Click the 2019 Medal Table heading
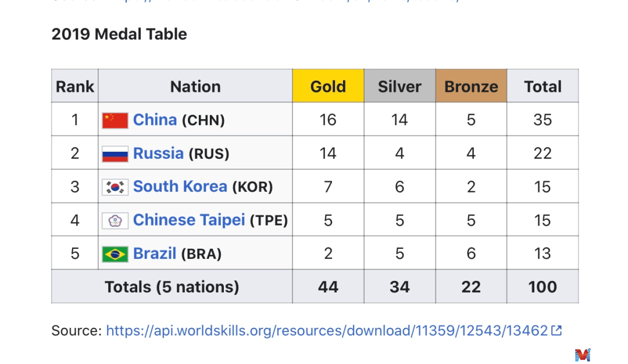 (x=119, y=34)
